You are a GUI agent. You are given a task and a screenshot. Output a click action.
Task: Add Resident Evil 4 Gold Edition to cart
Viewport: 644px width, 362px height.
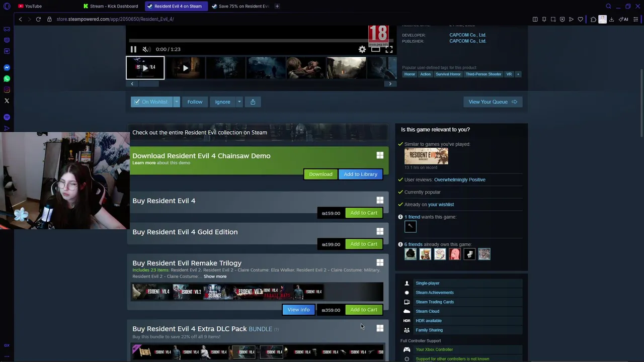point(364,244)
